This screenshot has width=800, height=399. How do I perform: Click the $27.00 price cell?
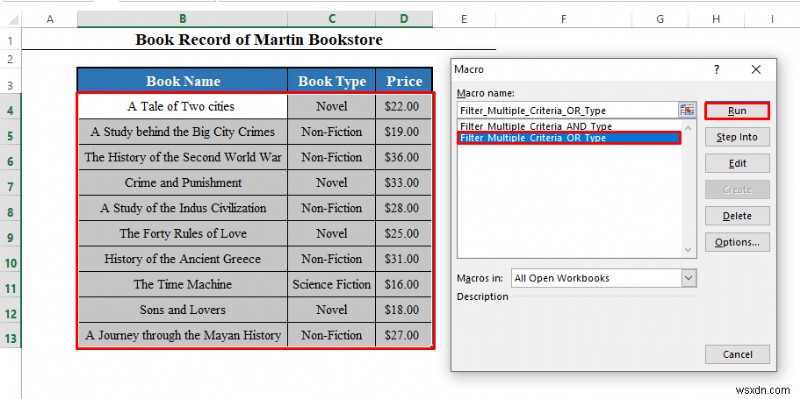(x=404, y=335)
